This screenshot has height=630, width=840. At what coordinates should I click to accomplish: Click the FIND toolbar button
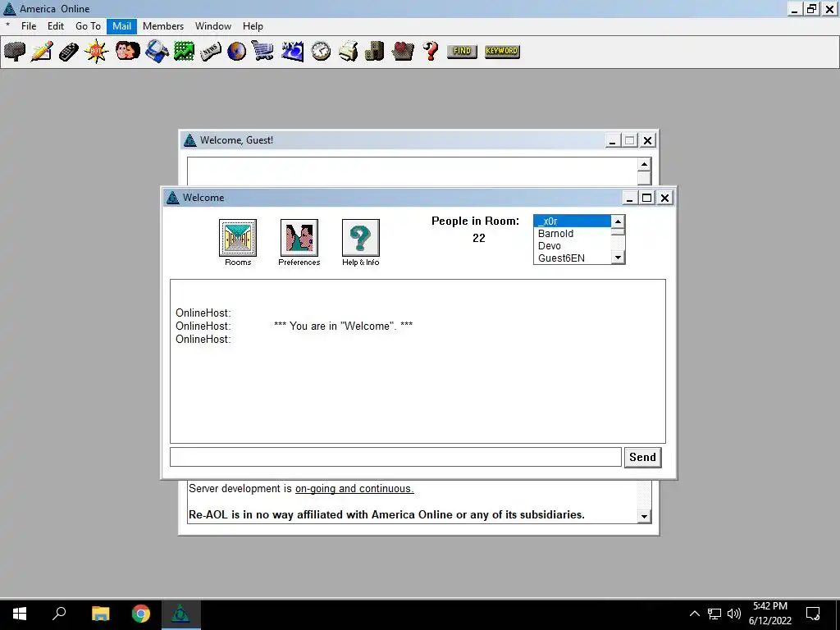pos(462,51)
